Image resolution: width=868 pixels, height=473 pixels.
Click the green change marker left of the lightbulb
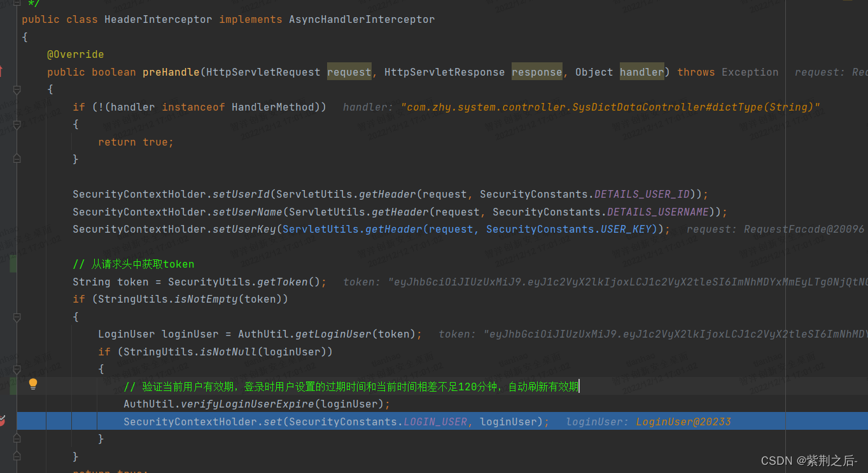click(x=13, y=385)
